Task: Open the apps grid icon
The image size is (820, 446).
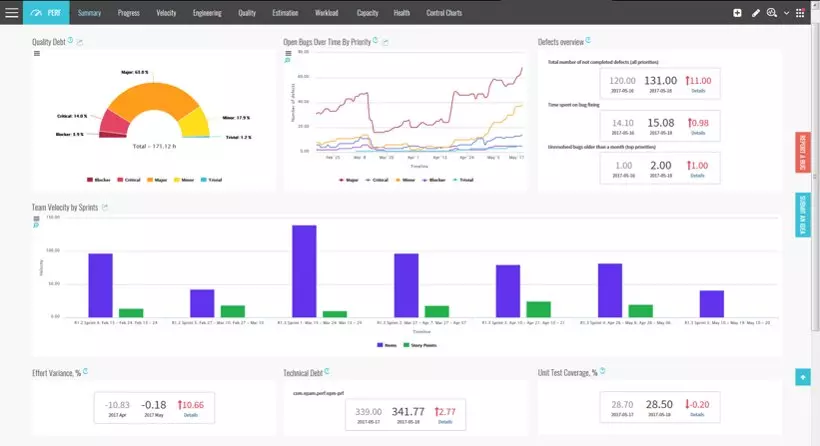Action: click(800, 13)
